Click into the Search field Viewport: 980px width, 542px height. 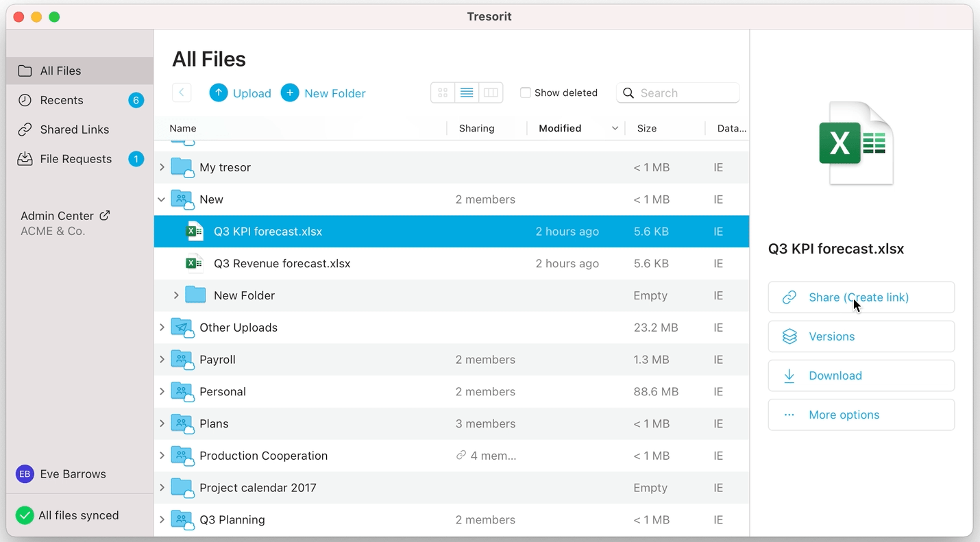click(678, 93)
